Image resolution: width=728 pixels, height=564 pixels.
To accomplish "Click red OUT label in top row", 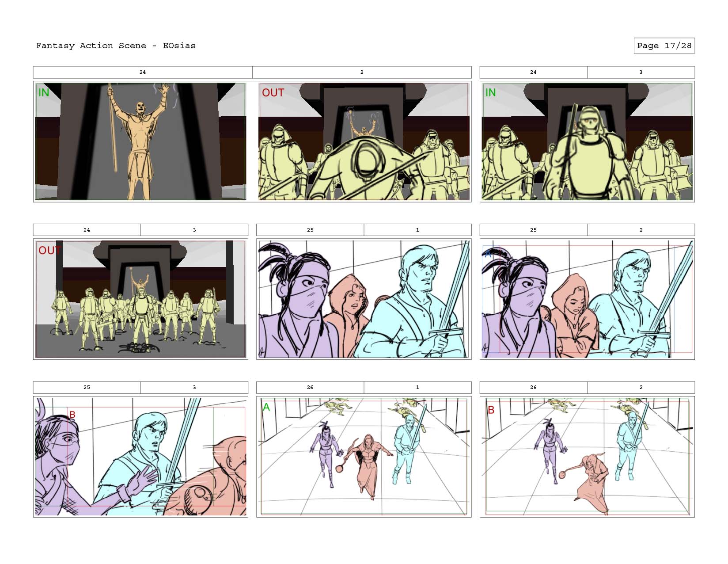I will (273, 93).
